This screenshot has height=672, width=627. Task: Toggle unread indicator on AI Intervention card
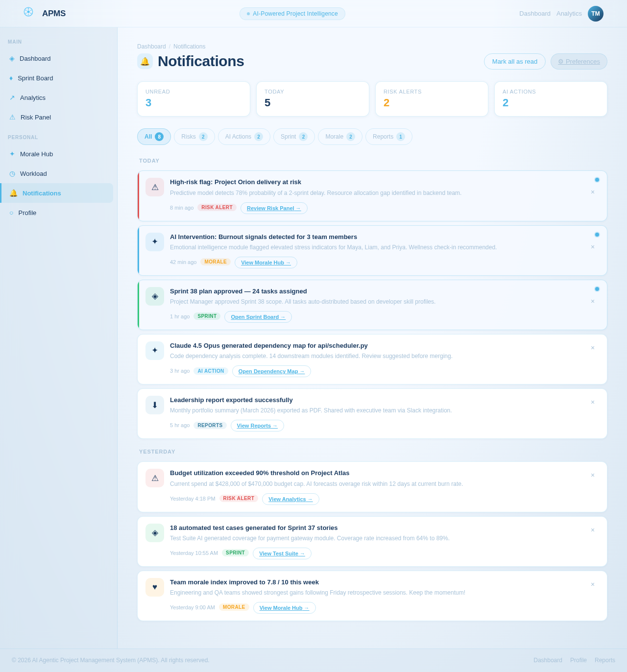click(x=597, y=234)
